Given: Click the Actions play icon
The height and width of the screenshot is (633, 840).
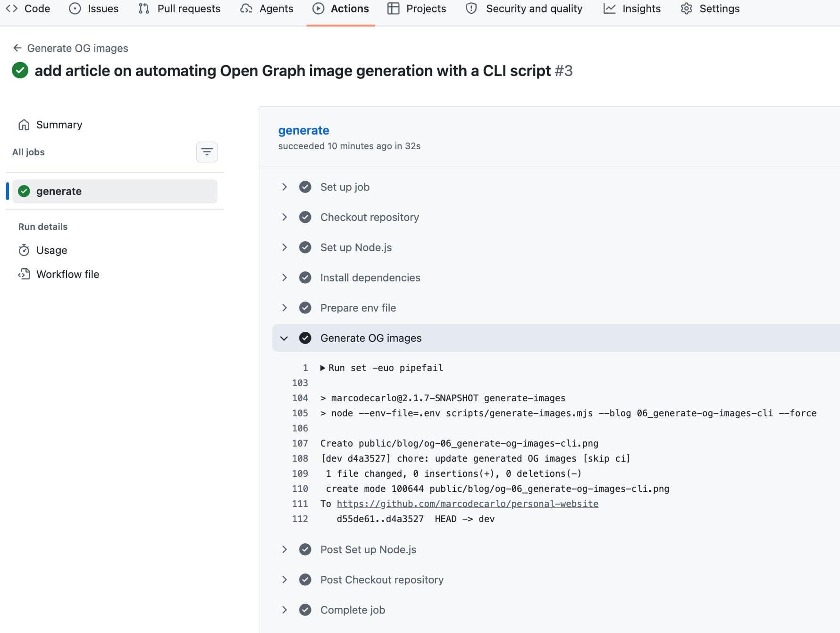Looking at the screenshot, I should coord(319,8).
